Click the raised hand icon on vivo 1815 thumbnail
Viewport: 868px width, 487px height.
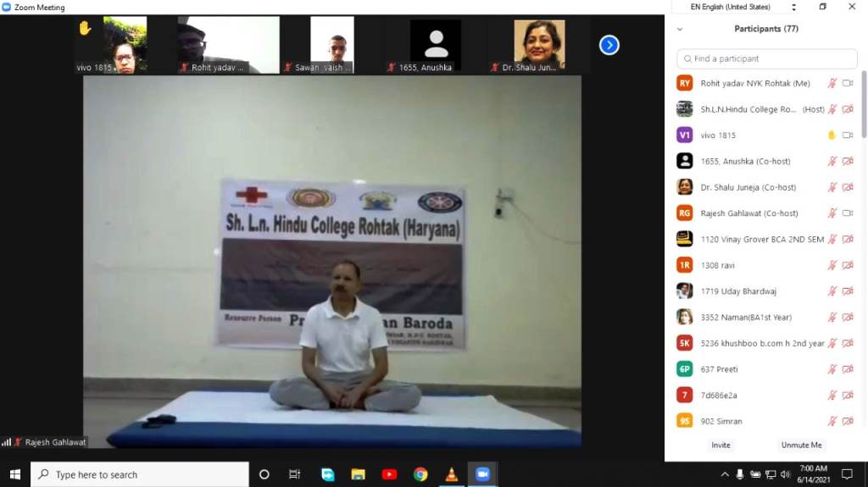click(x=85, y=28)
